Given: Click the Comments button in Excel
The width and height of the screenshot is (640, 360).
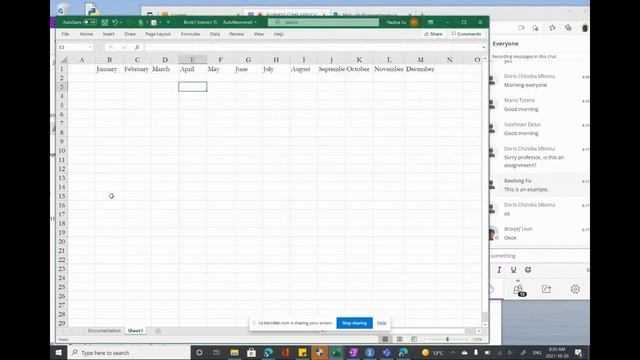Looking at the screenshot, I should click(x=467, y=34).
